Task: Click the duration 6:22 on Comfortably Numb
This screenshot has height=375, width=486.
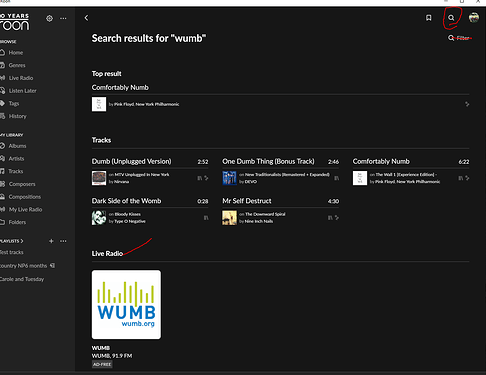Action: coord(464,162)
